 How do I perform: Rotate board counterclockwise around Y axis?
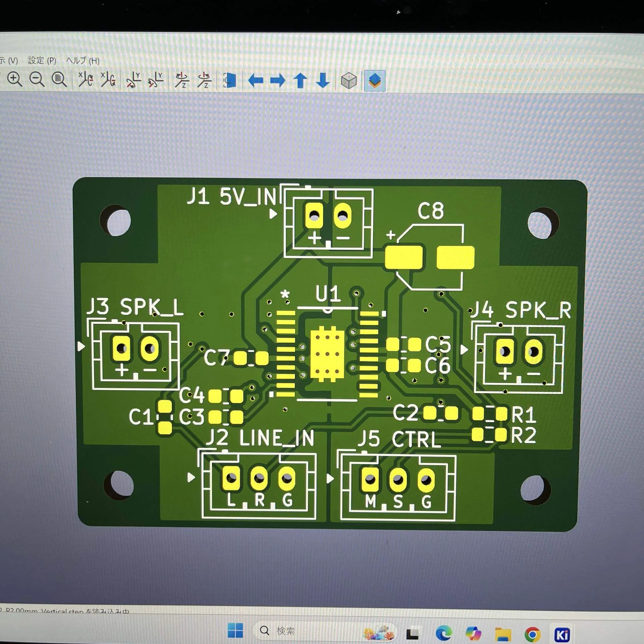click(156, 80)
